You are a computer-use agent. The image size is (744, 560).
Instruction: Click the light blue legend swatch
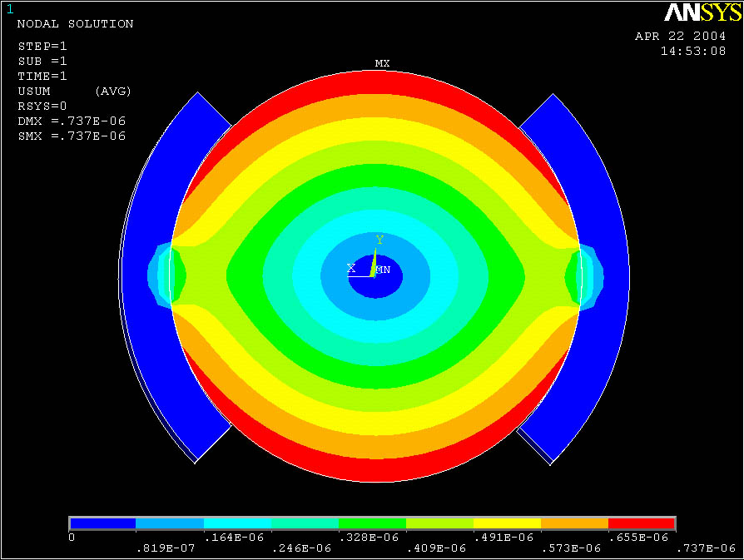click(170, 523)
